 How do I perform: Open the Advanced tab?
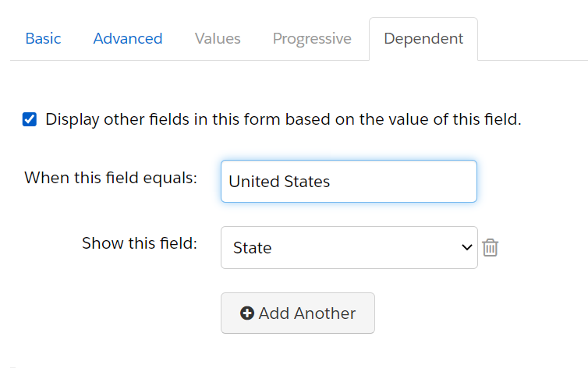click(127, 39)
